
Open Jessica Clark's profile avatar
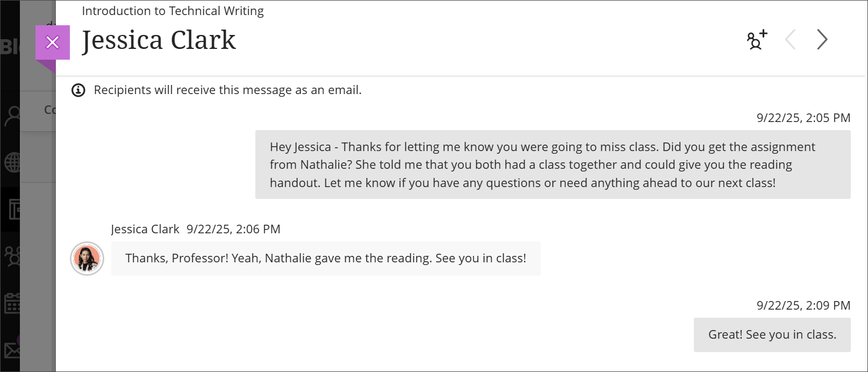tap(87, 259)
